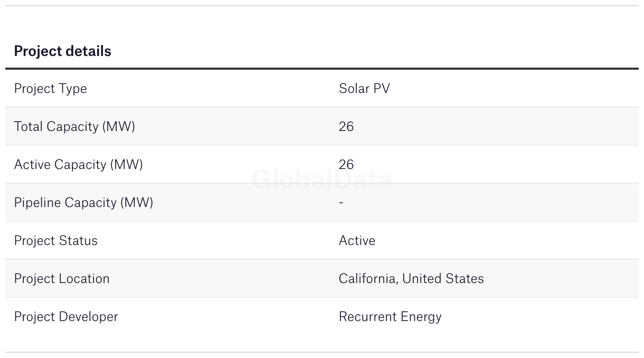The image size is (644, 358).
Task: Select the "Pipeline Capacity (MW)" label
Action: [83, 203]
